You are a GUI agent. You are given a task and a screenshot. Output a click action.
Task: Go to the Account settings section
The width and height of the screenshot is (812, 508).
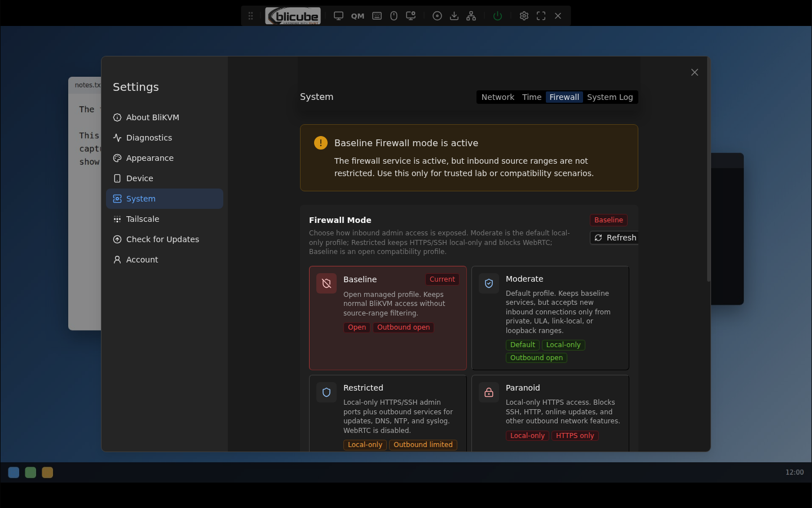coord(165,260)
